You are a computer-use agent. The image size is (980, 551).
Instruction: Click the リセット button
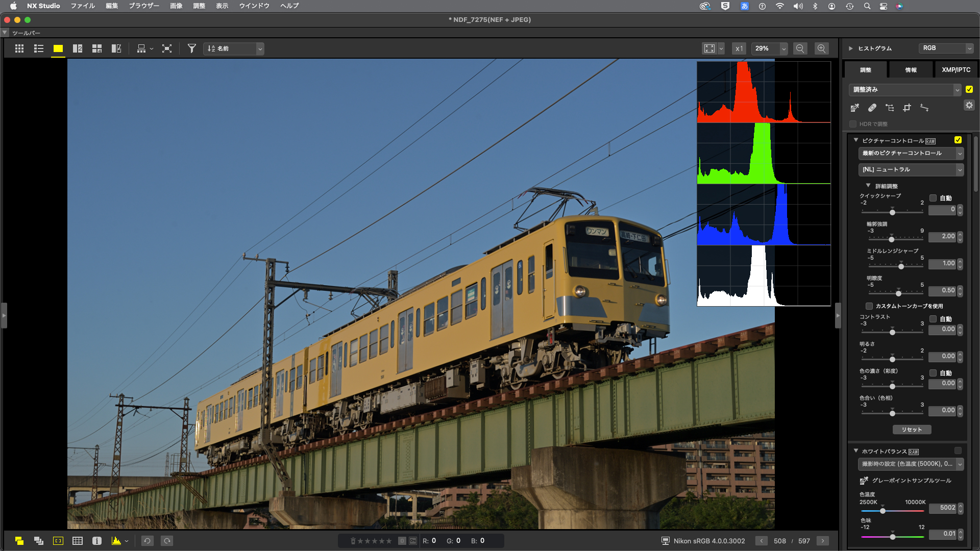(x=912, y=430)
